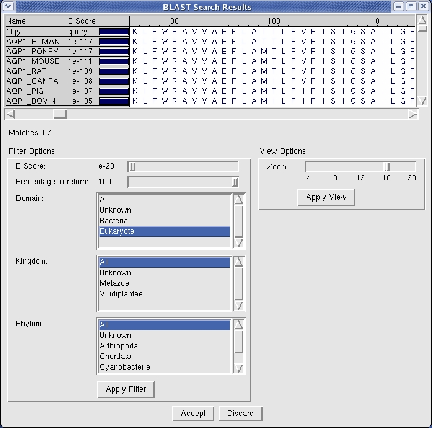432x428 pixels.
Task: Select All in the Kingdom list
Action: [165, 262]
